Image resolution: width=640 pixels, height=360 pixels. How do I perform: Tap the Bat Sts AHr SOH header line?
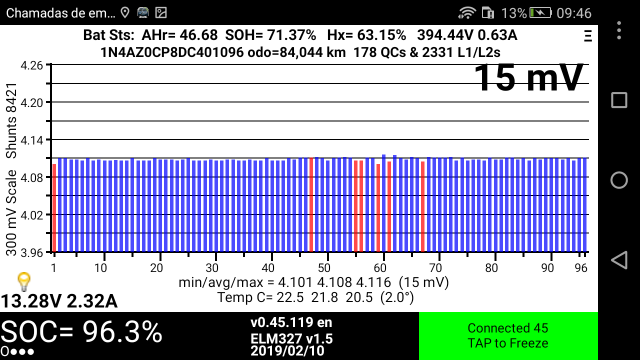point(300,35)
